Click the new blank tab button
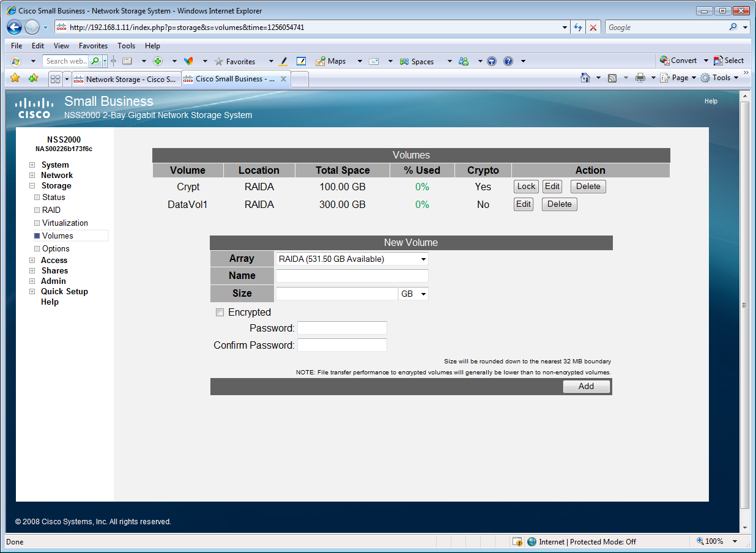The image size is (756, 553). [x=300, y=79]
